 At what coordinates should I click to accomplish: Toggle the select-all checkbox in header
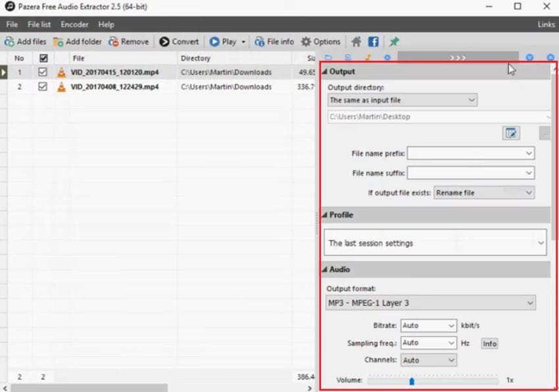point(43,58)
